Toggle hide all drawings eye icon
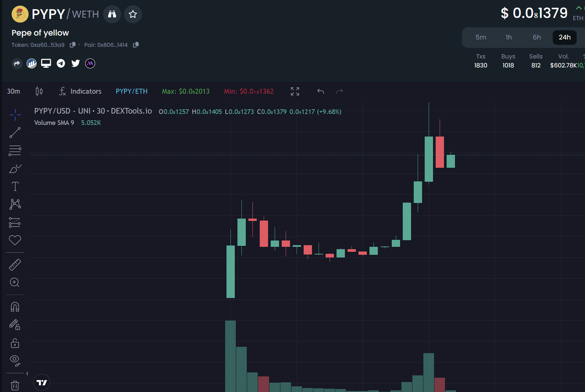Viewport: 585px width, 392px height. (x=15, y=361)
